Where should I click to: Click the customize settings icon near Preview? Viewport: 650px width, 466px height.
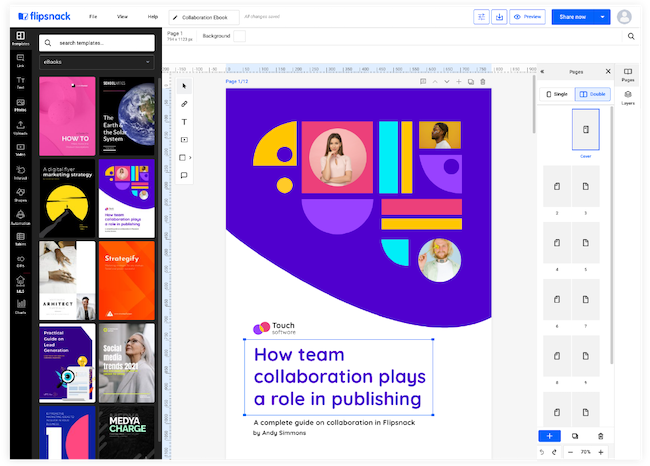[480, 17]
